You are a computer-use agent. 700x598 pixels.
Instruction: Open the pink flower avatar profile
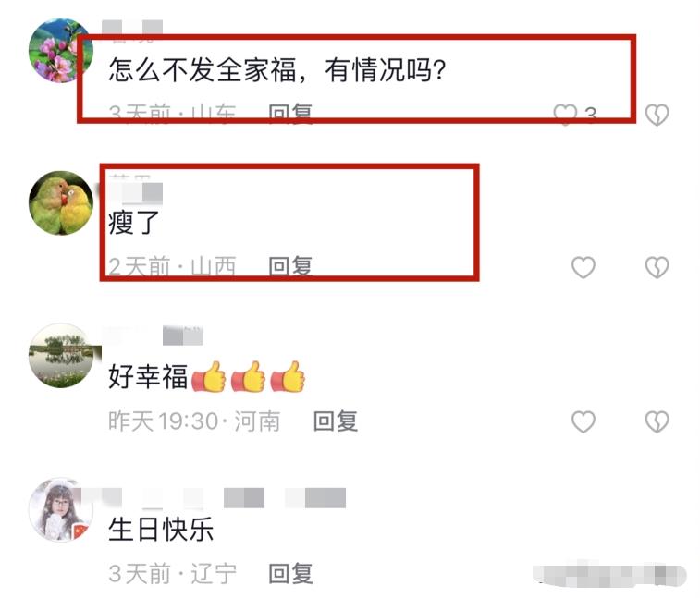(61, 51)
